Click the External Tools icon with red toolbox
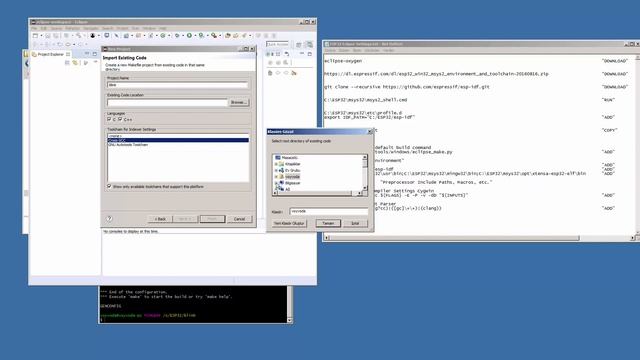 tap(214, 36)
